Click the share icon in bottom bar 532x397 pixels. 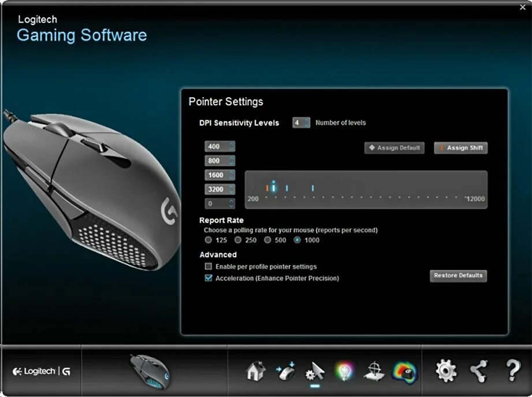pos(479,371)
